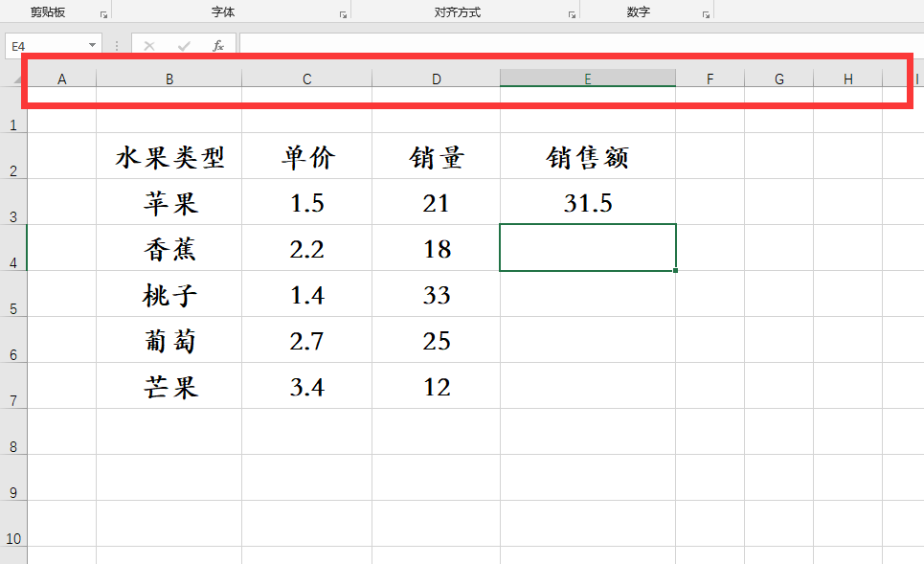Select column E header

588,79
